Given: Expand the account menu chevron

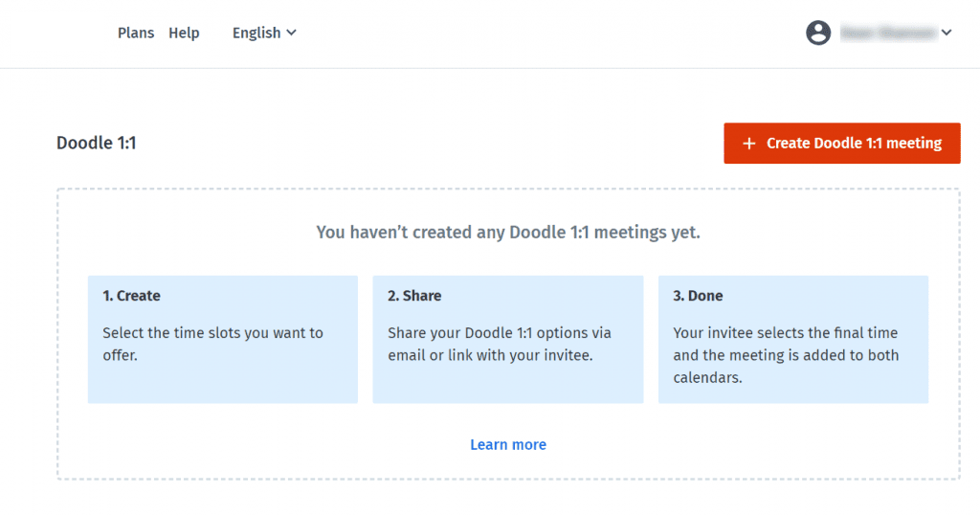Looking at the screenshot, I should pos(947,33).
